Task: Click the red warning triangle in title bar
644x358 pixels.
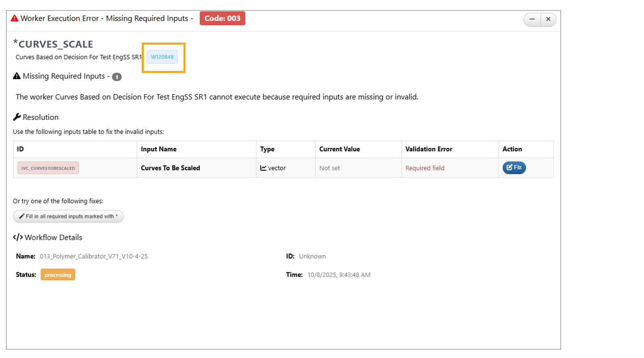Action: pos(15,18)
